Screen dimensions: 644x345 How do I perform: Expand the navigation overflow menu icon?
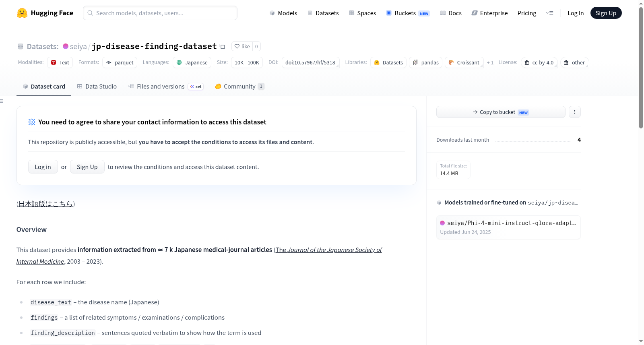pyautogui.click(x=549, y=13)
